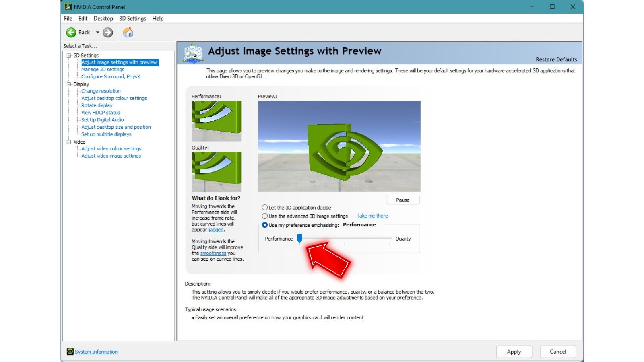Click the jagged help link
The image size is (644, 362).
(216, 230)
